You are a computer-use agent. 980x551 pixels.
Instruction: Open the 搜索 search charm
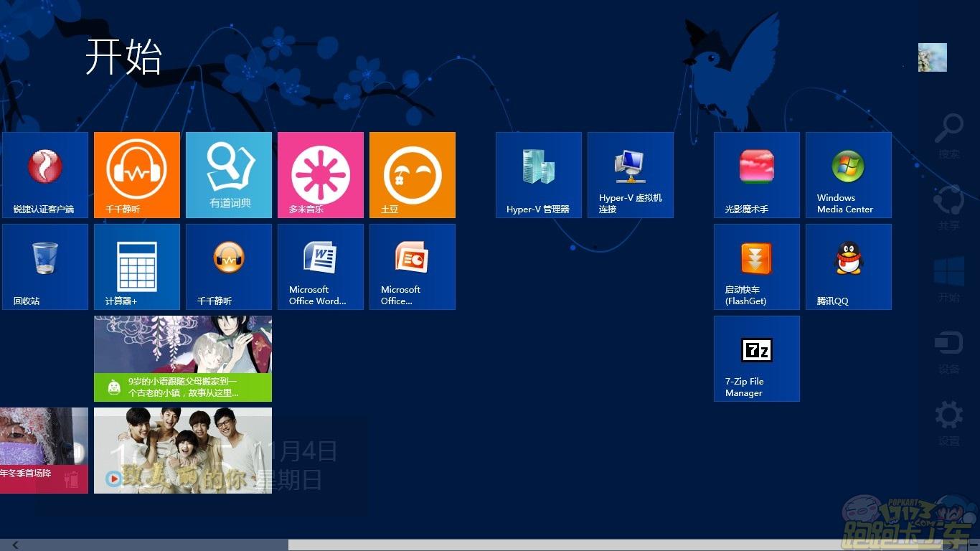tap(948, 136)
